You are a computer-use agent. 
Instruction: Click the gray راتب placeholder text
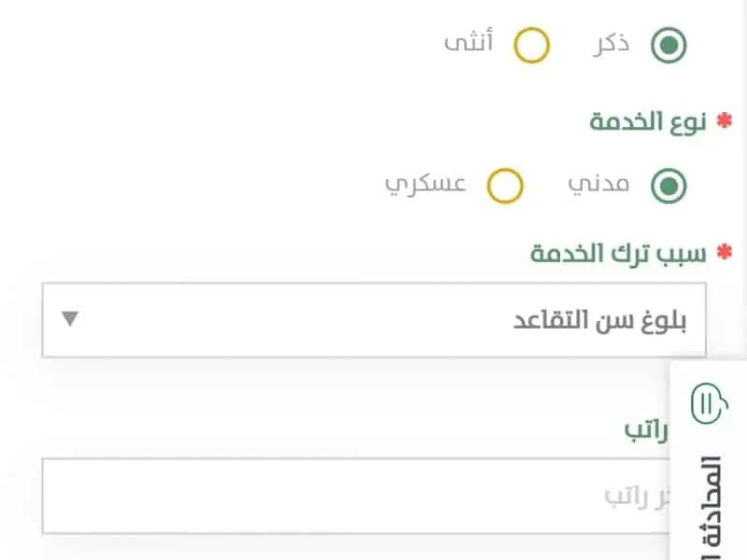(x=637, y=497)
